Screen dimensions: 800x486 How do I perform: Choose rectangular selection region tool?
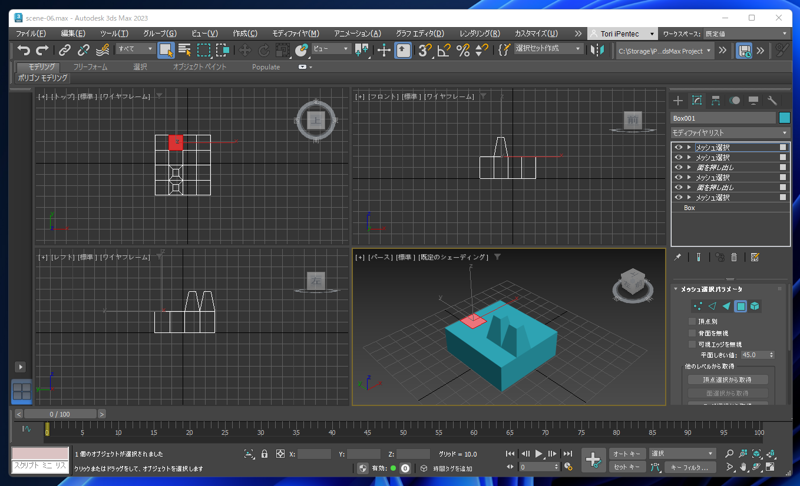tap(204, 50)
